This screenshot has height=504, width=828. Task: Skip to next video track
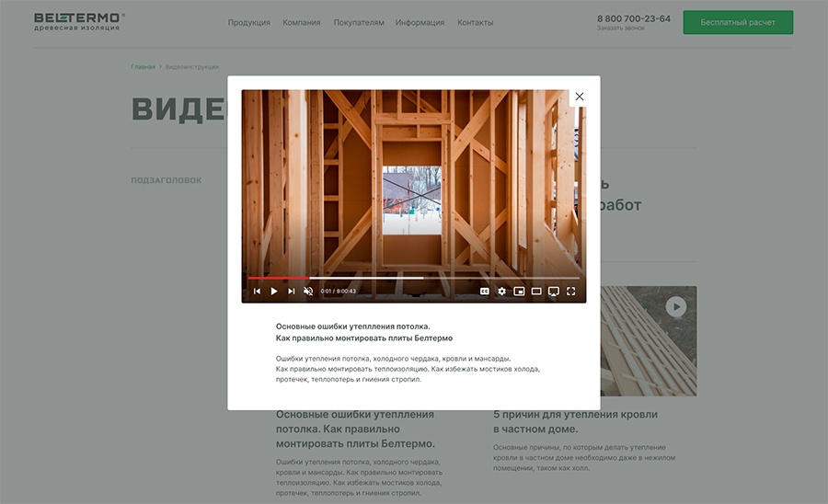pos(291,292)
